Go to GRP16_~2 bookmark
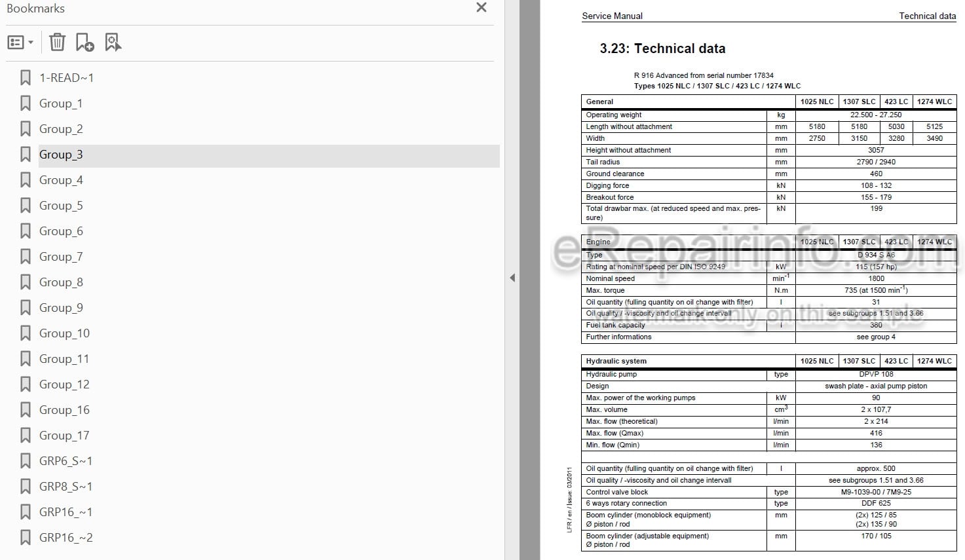965x560 pixels. (66, 538)
